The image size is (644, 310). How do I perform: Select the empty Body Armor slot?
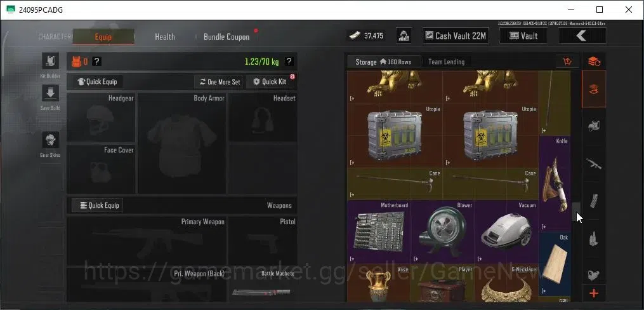click(x=181, y=143)
